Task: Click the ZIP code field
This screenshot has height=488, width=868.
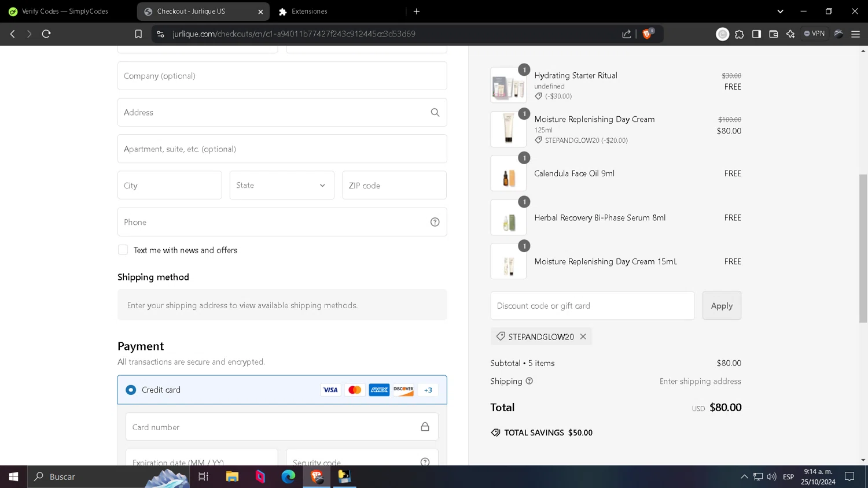Action: click(x=394, y=185)
